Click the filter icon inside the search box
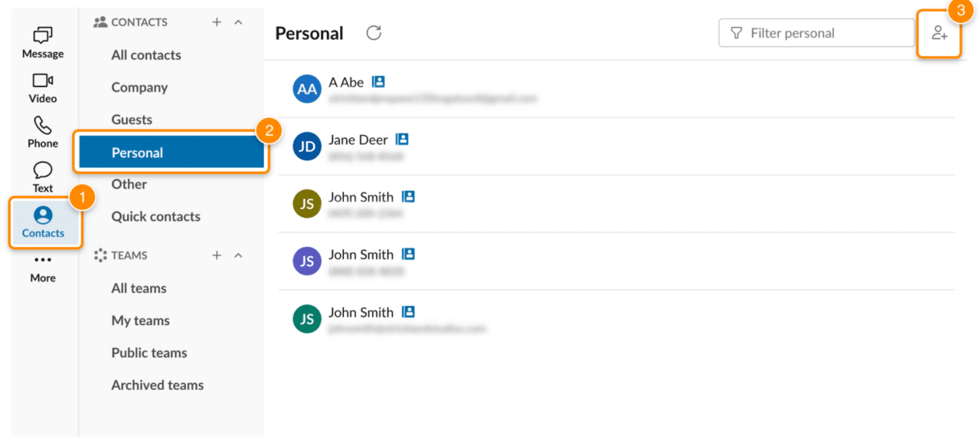This screenshot has width=980, height=443. (736, 33)
